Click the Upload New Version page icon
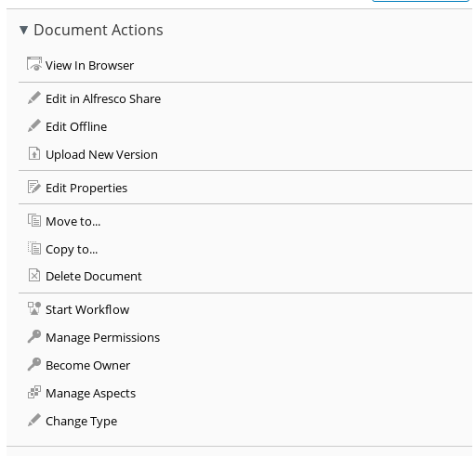Screen dimensions: 476x456 tap(34, 153)
